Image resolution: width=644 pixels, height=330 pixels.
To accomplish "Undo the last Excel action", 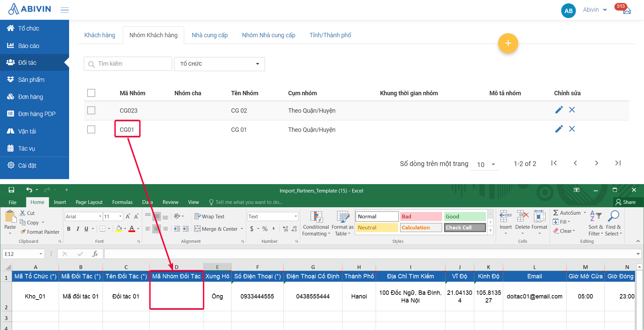I will (x=29, y=190).
